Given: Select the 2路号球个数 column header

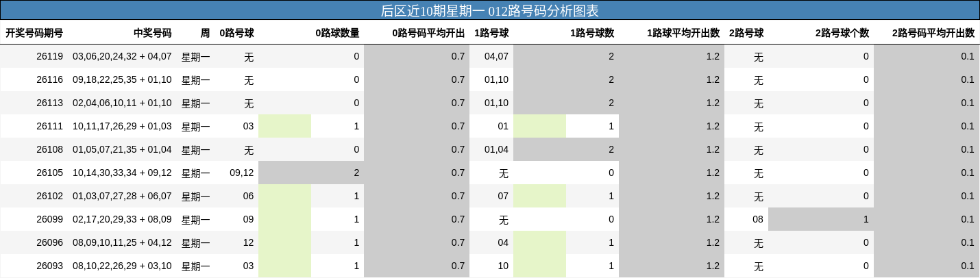Looking at the screenshot, I should (842, 33).
